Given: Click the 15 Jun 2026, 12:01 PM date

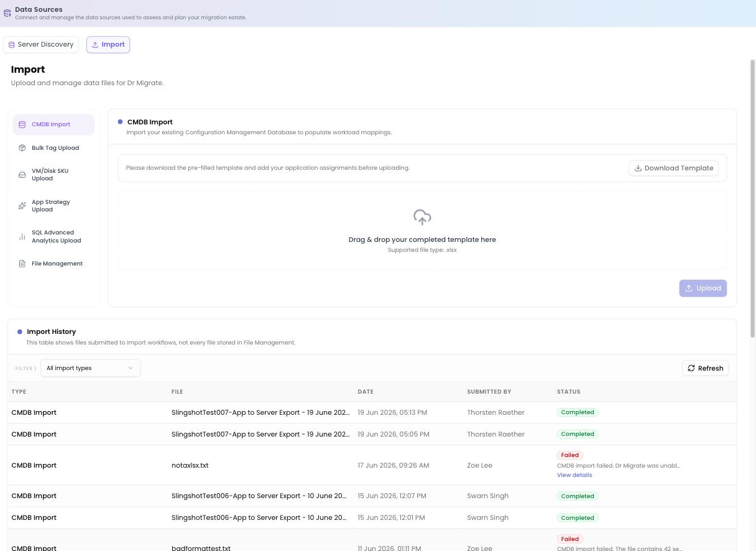Looking at the screenshot, I should tap(392, 517).
